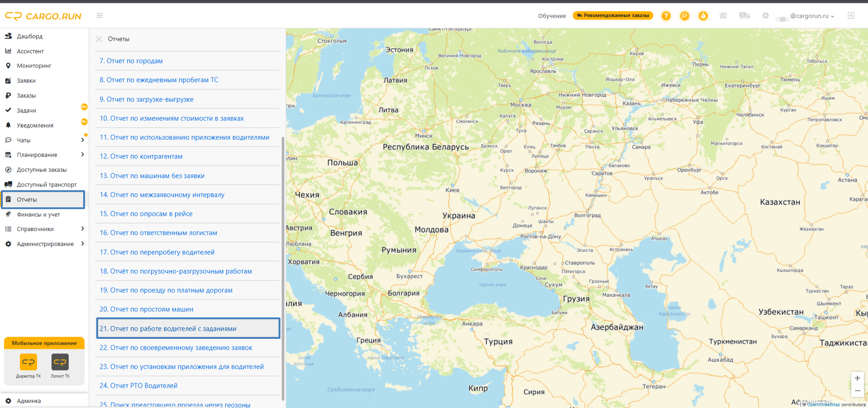
Task: Click the Рекомендованные заказы button
Action: [x=613, y=15]
